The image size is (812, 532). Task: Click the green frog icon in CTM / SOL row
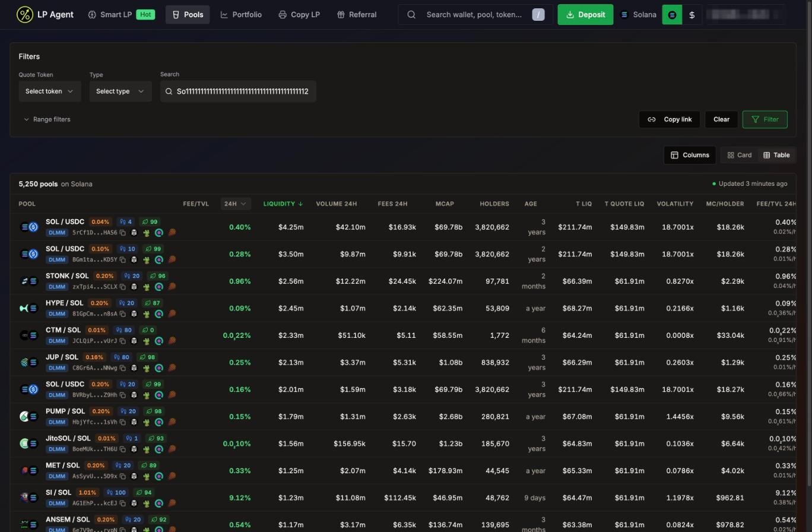click(146, 341)
